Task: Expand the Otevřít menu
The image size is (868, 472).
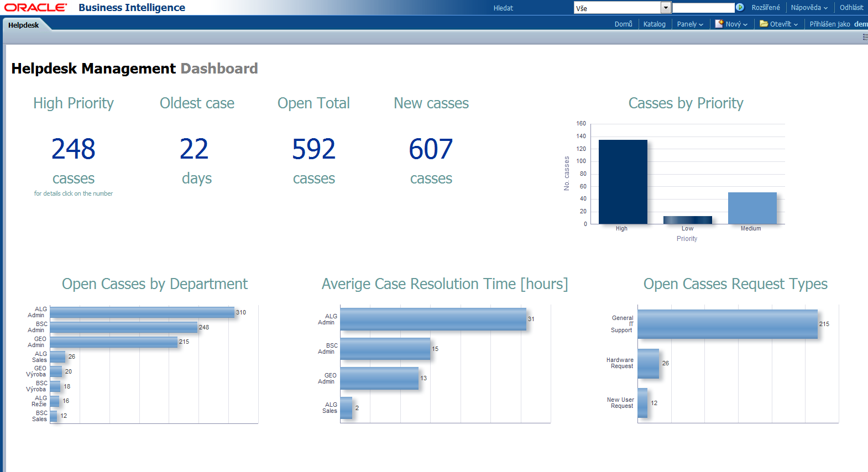Action: tap(784, 24)
